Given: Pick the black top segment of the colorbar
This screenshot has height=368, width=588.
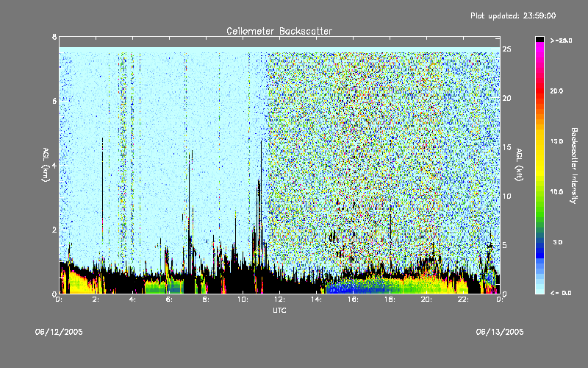Looking at the screenshot, I should 539,39.
